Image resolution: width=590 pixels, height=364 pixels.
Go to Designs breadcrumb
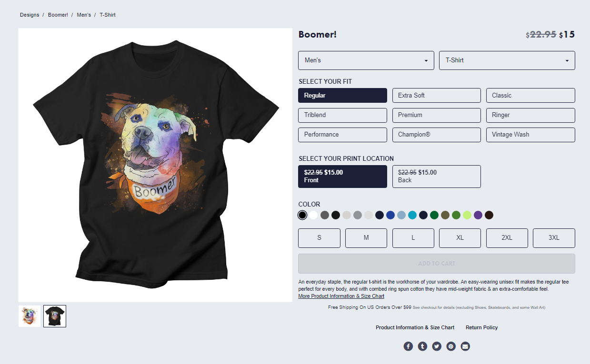(x=30, y=15)
